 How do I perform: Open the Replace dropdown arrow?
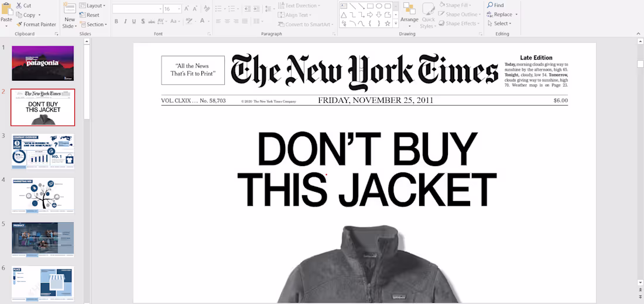(516, 15)
